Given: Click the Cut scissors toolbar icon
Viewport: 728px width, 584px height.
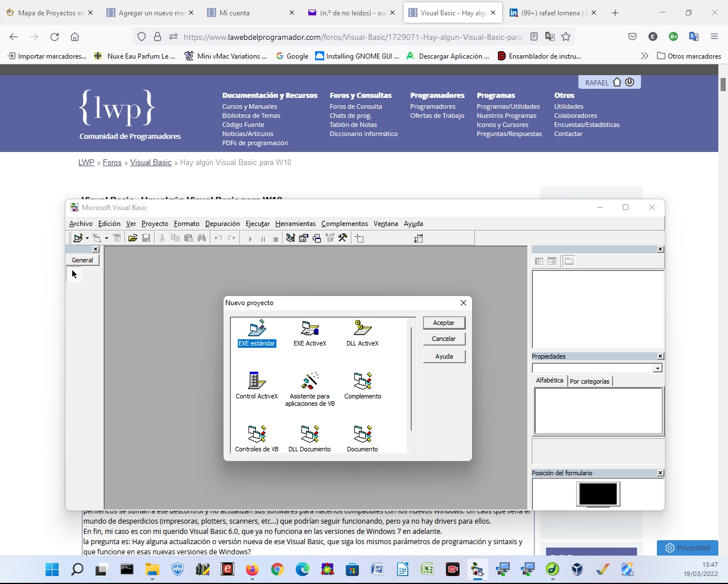Looking at the screenshot, I should pyautogui.click(x=162, y=238).
